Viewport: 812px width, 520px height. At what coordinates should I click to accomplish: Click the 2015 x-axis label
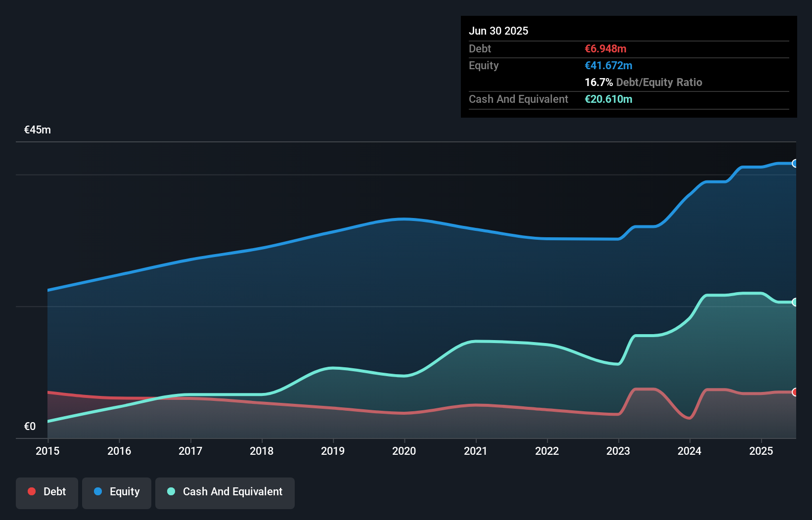pos(47,451)
